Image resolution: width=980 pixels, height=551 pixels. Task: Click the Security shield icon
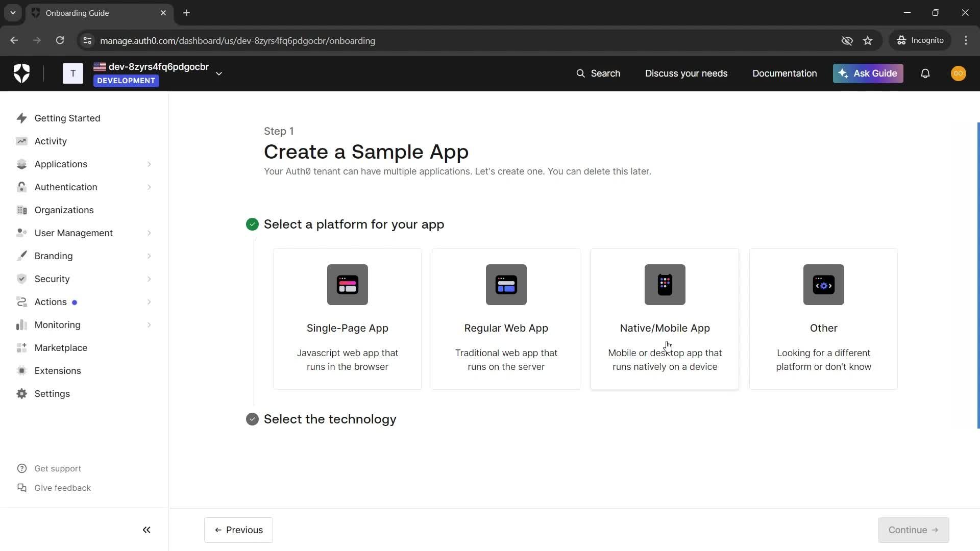tap(21, 279)
